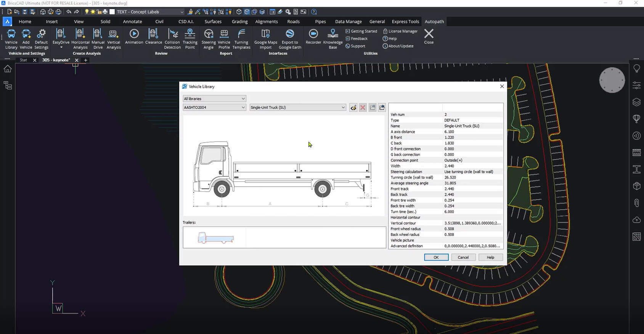The width and height of the screenshot is (644, 334).
Task: Click the Add Vehicle ribbon icon
Action: tap(26, 39)
